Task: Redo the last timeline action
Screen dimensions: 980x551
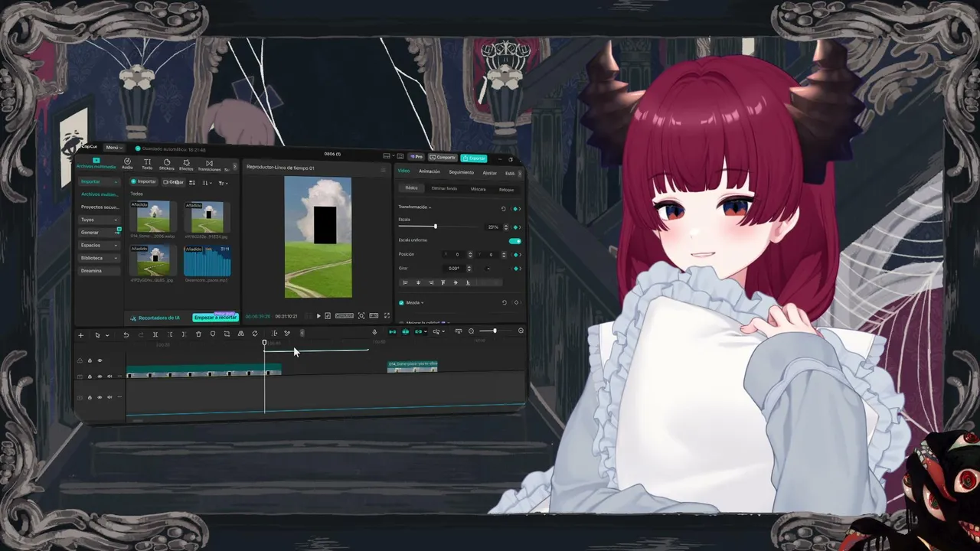Action: [x=141, y=334]
